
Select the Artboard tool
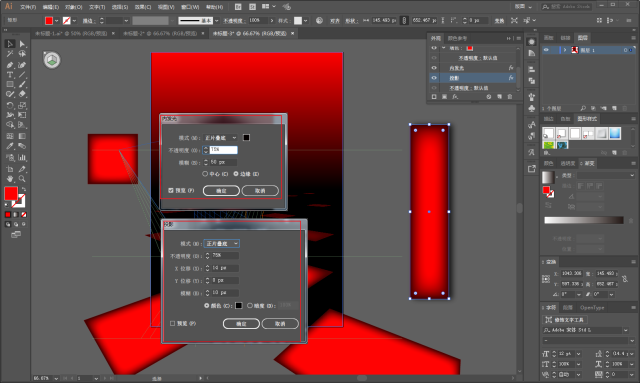pyautogui.click(x=10, y=169)
